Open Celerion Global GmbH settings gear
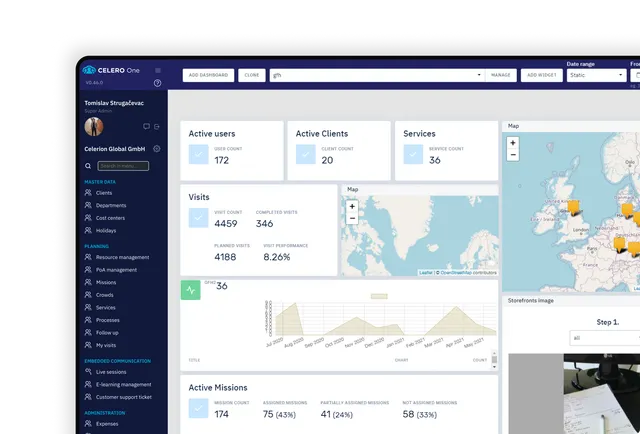 click(157, 149)
